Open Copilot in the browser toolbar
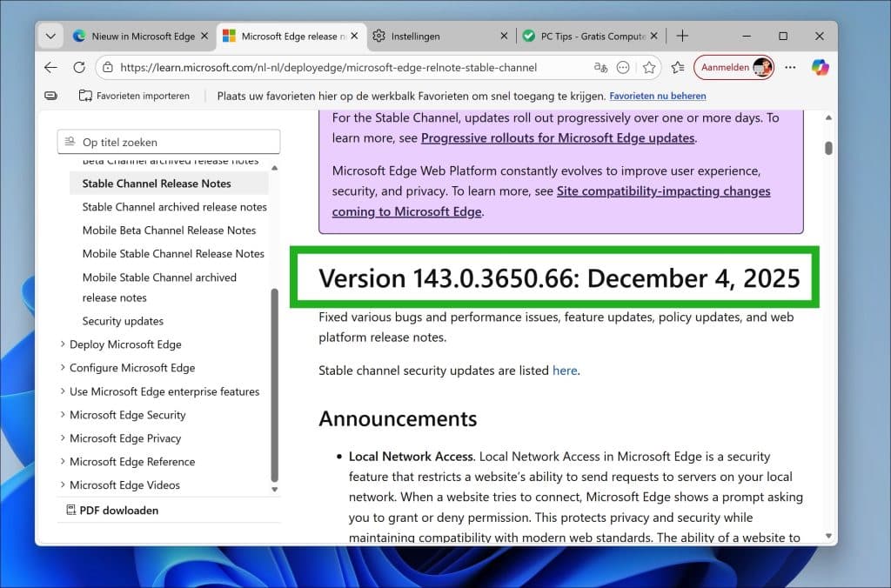This screenshot has width=891, height=588. pos(821,67)
